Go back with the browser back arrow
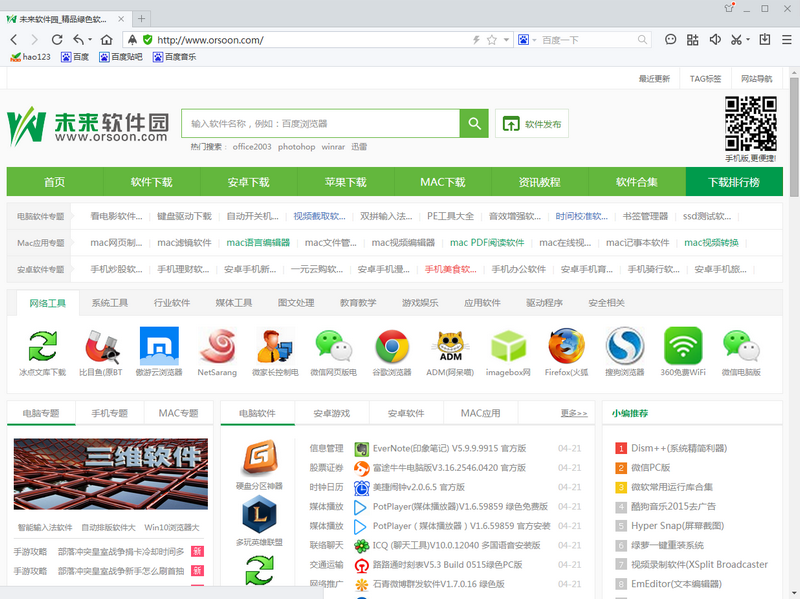Screen dimensions: 800x599 [14, 40]
